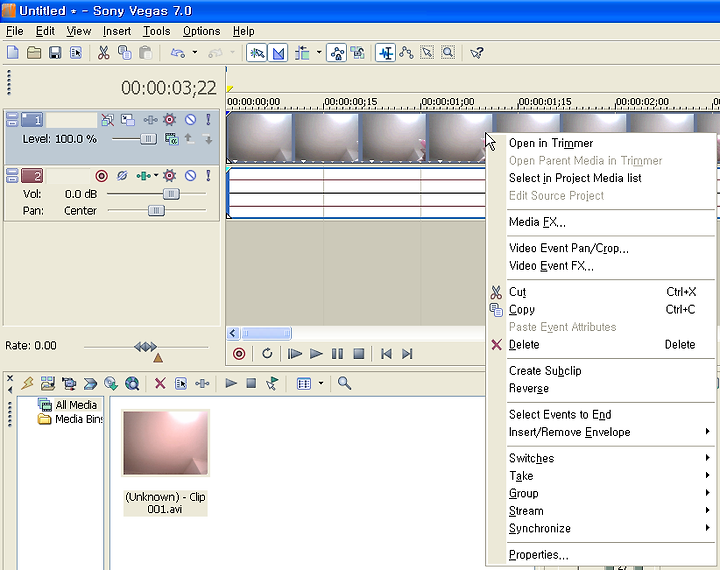Paste using toolbar clipboard icon
720x570 pixels.
pos(145,53)
